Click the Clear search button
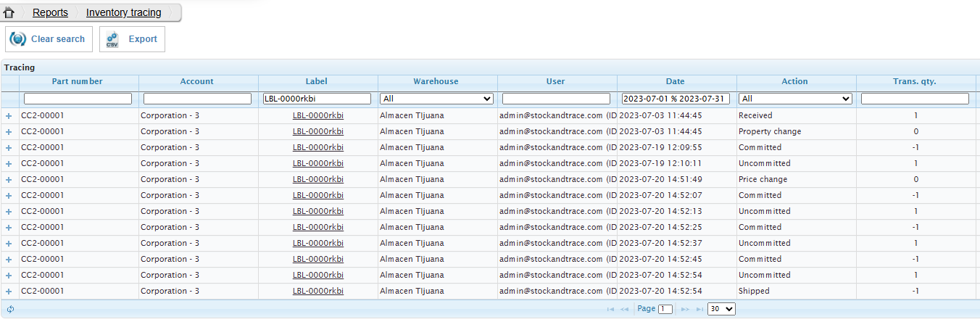The height and width of the screenshot is (322, 980). 49,39
